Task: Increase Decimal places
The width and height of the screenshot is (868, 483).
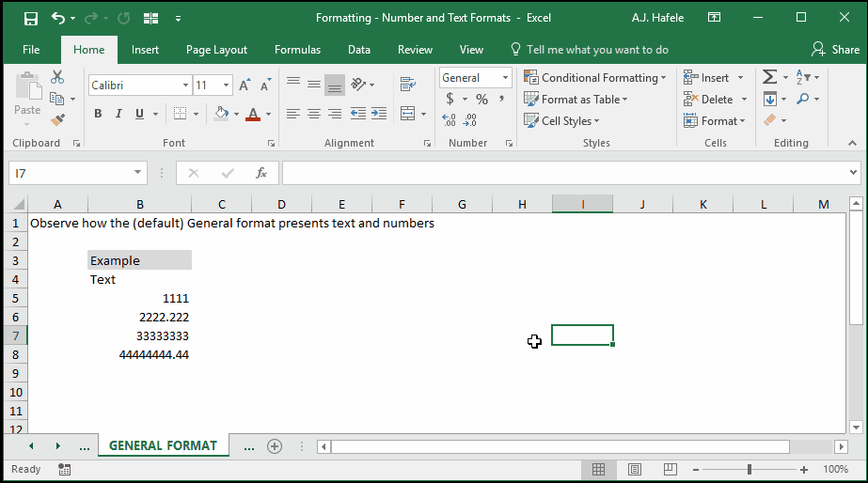Action: coord(449,120)
